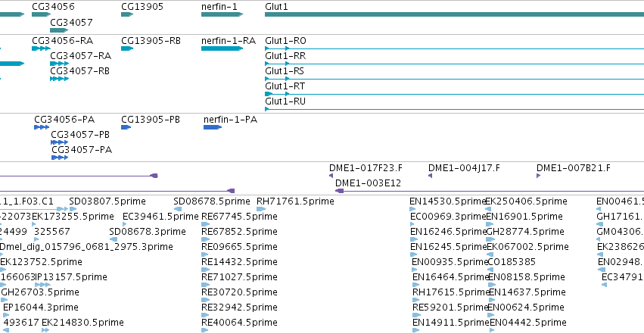Select the nerfin-1-RA transcript feature
This screenshot has width=644, height=334.
coord(222,48)
